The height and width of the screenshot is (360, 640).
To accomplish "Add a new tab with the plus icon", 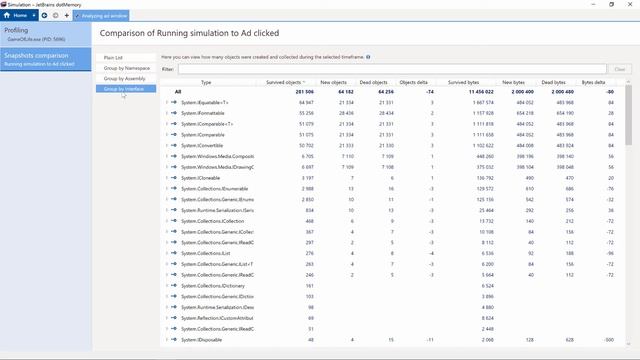I will 67,16.
